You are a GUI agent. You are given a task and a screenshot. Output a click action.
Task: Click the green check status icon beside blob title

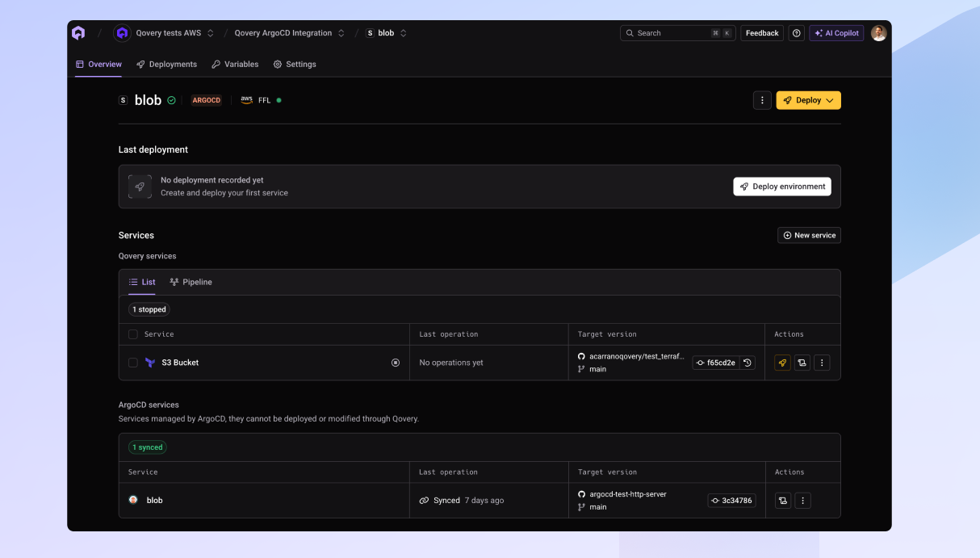point(171,100)
